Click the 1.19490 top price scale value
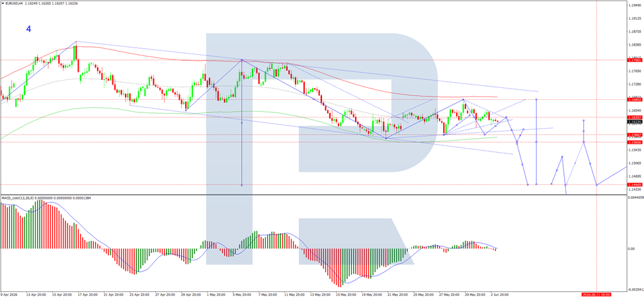The width and height of the screenshot is (644, 298). [635, 5]
